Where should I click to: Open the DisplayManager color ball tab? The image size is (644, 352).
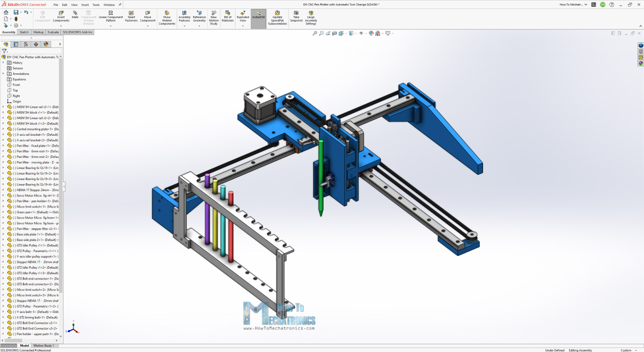tap(46, 44)
